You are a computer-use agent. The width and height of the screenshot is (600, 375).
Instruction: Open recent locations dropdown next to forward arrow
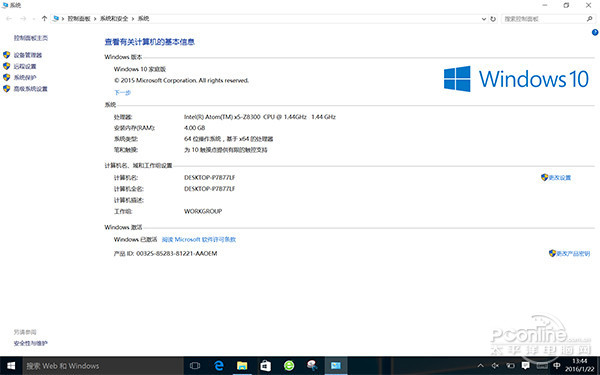(x=34, y=19)
